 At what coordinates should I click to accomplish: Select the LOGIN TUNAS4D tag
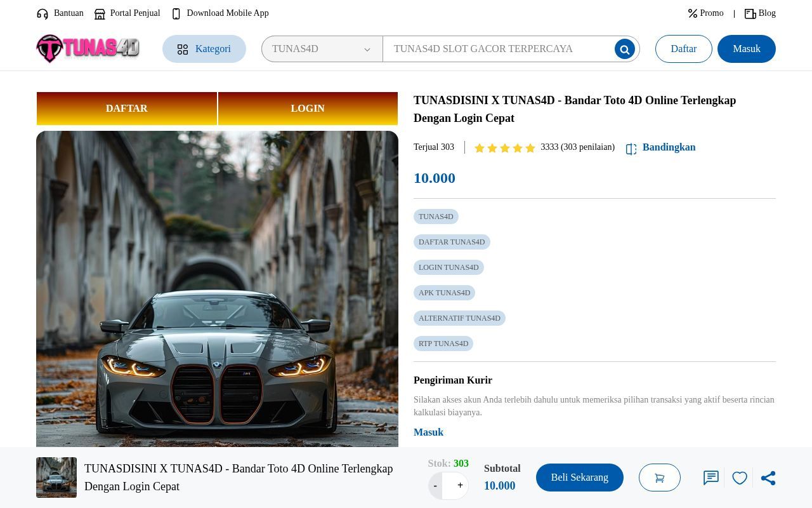pos(449,267)
